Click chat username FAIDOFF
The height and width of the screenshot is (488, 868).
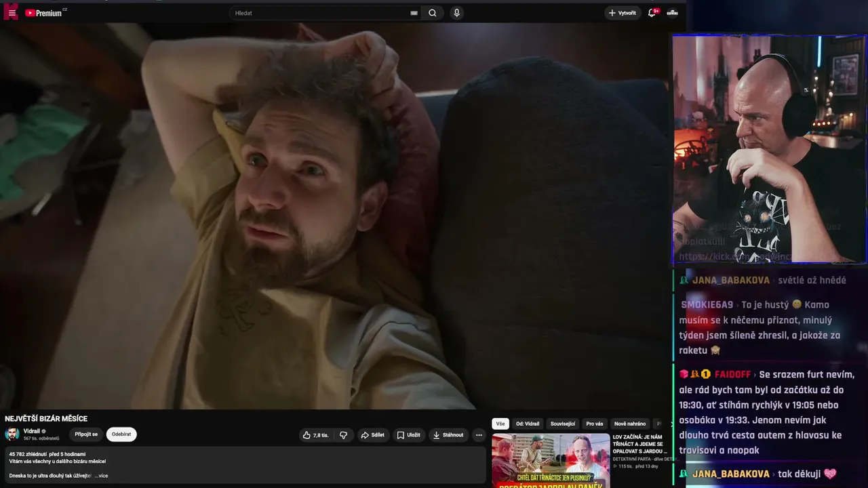[732, 374]
